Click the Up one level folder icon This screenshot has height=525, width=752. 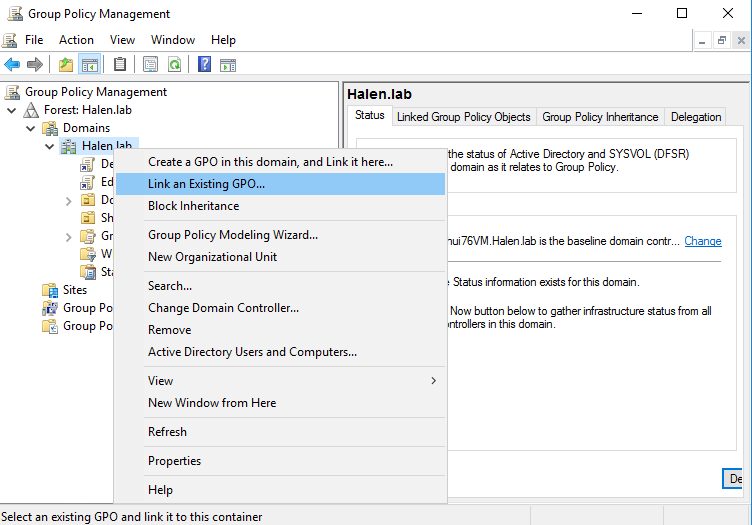[x=66, y=64]
